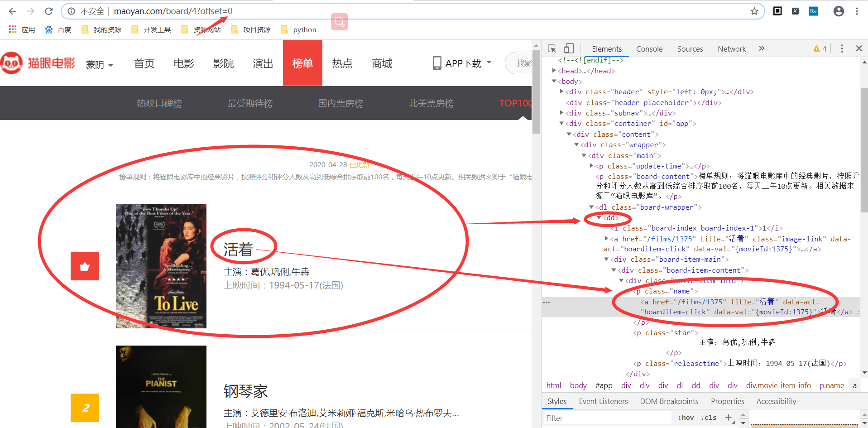Open the 国内票房榜 ranking tab
Viewport: 868px width, 428px height.
[x=340, y=103]
